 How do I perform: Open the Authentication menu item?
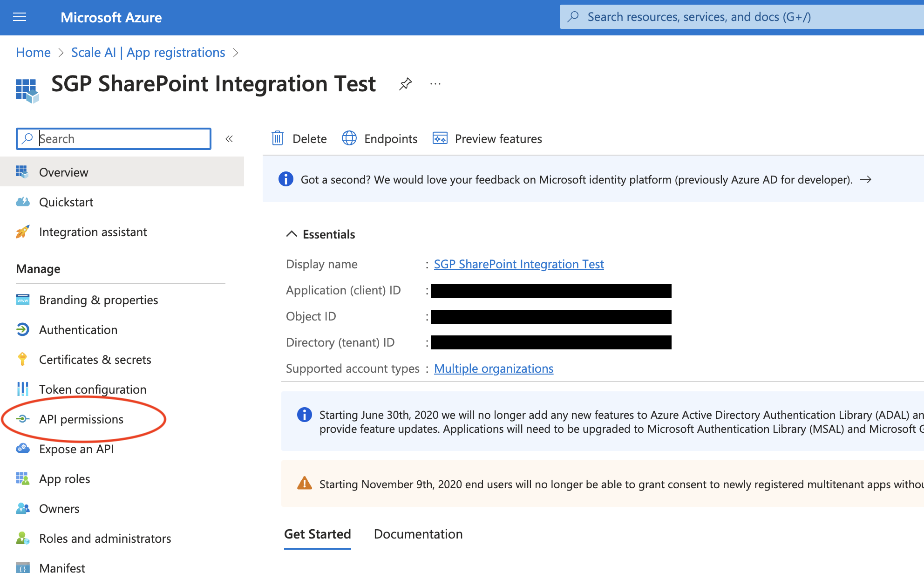point(78,329)
